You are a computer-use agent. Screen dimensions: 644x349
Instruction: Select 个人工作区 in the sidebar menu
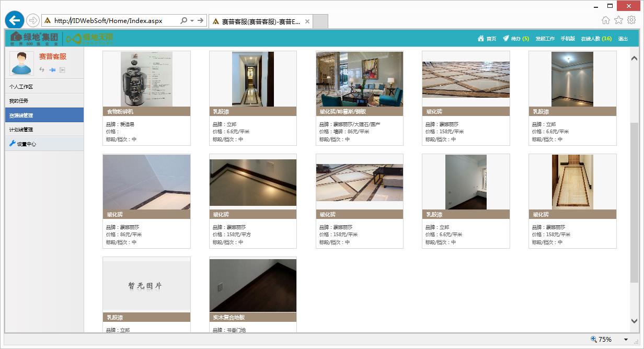pyautogui.click(x=21, y=87)
